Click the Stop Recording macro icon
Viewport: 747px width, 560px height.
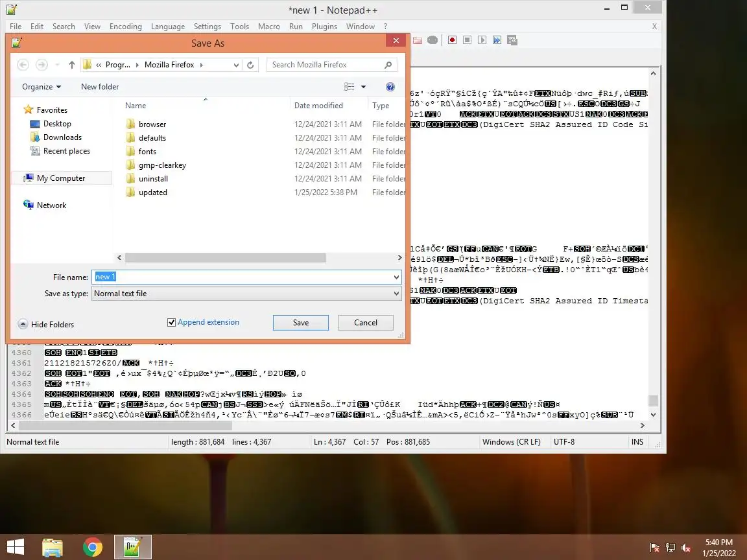pyautogui.click(x=467, y=40)
